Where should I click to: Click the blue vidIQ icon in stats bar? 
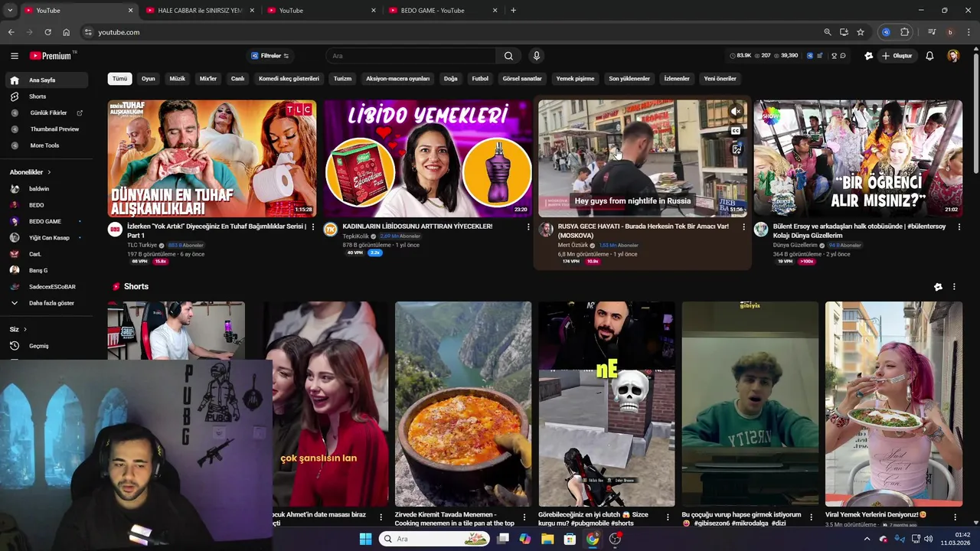(809, 56)
